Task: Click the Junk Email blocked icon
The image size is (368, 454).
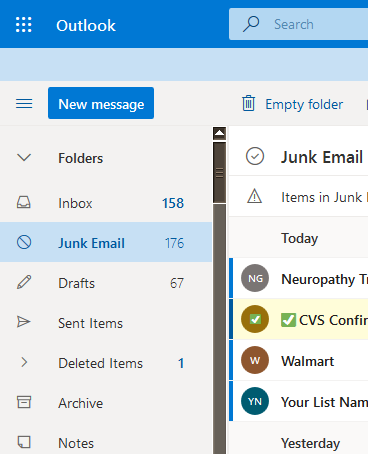Action: 24,242
